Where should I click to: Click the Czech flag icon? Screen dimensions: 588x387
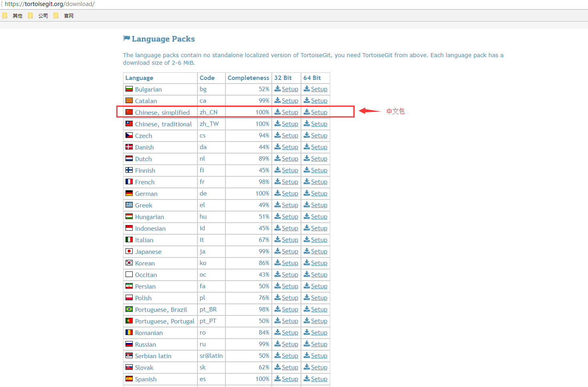point(129,135)
